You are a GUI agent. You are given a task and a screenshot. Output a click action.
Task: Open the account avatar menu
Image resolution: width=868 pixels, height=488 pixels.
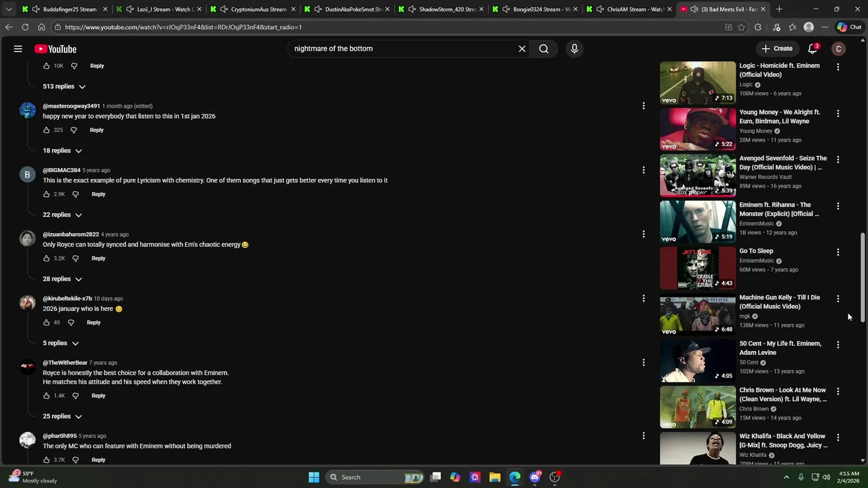tap(839, 49)
